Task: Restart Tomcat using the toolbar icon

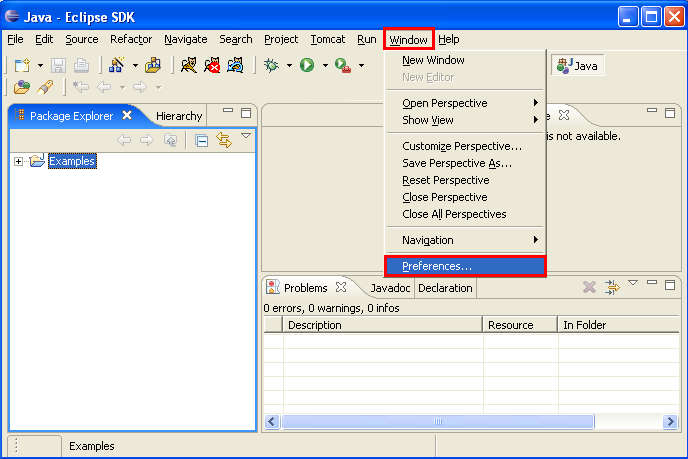Action: tap(236, 65)
